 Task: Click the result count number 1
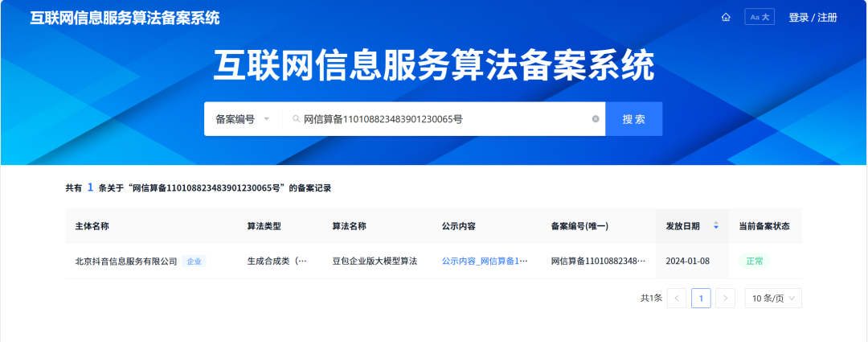pyautogui.click(x=90, y=188)
